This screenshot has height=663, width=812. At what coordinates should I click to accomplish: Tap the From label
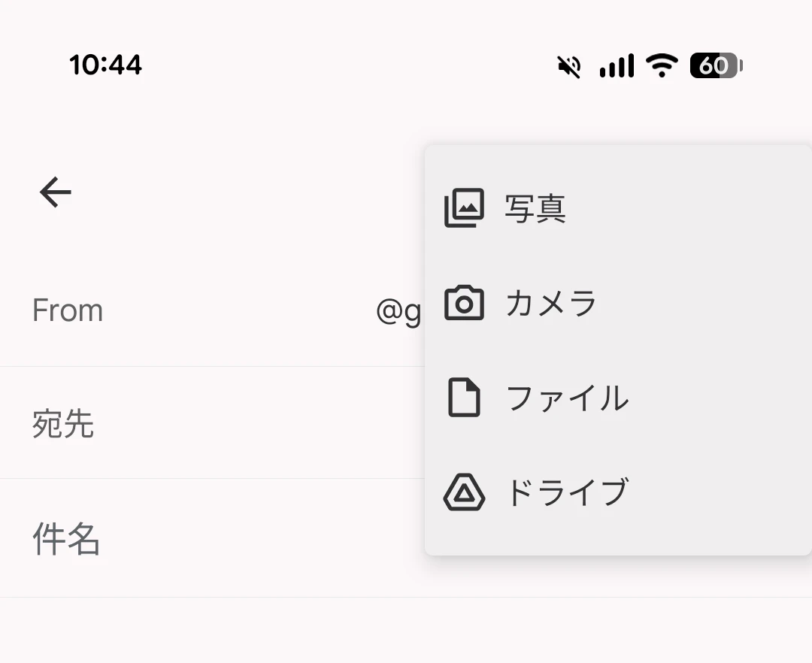pyautogui.click(x=68, y=310)
